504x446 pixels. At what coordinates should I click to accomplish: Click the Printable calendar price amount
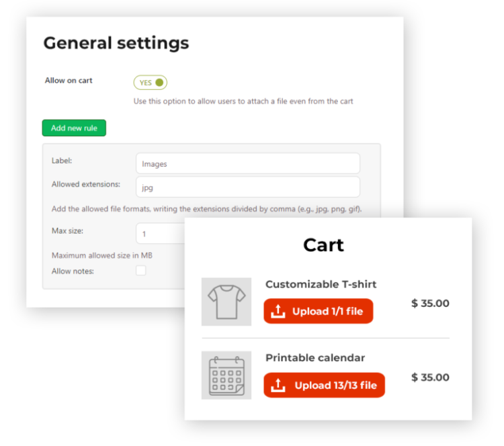(430, 377)
